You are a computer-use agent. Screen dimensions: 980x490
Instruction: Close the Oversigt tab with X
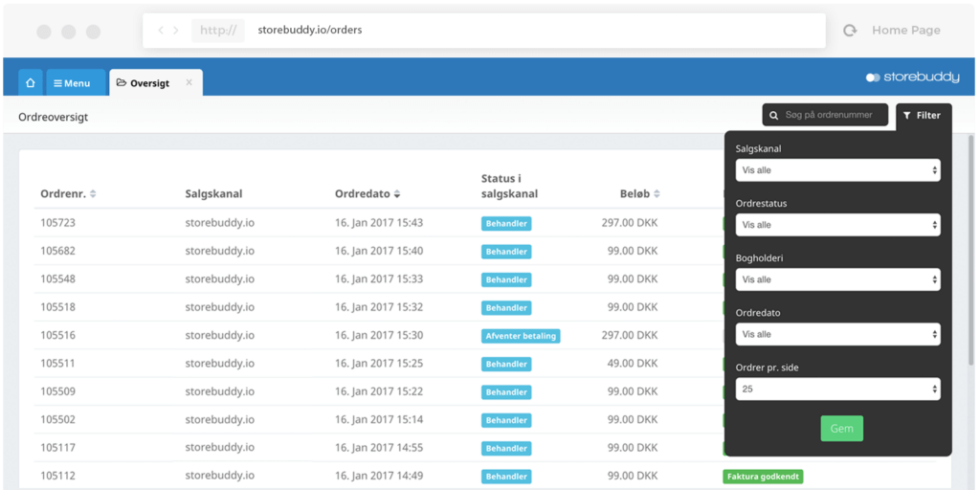click(x=189, y=83)
